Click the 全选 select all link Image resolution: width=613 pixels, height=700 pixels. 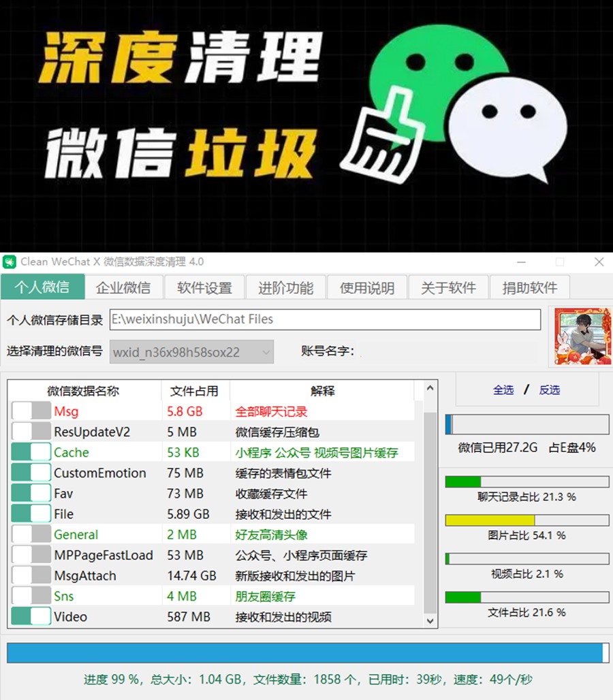tap(503, 389)
